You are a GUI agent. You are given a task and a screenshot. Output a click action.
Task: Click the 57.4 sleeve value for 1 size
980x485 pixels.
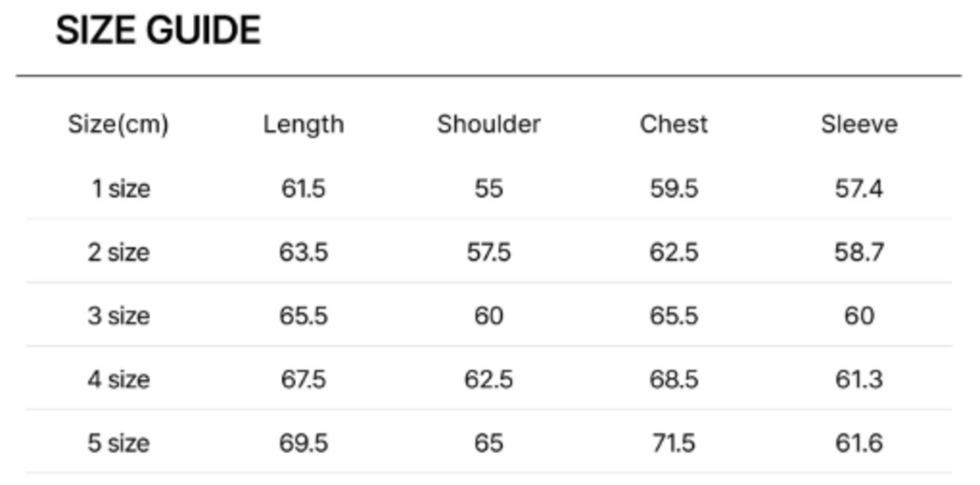[x=859, y=189]
